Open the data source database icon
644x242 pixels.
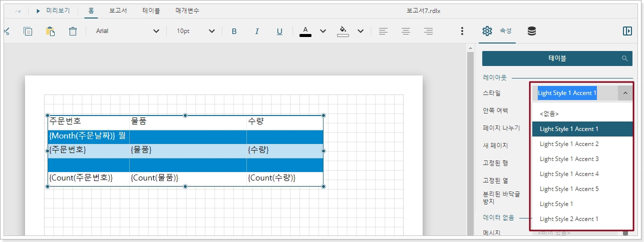[x=531, y=31]
